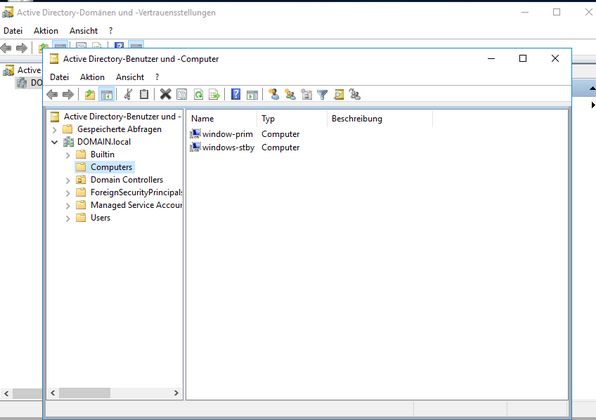
Task: Select the Users folder in tree
Action: point(100,218)
